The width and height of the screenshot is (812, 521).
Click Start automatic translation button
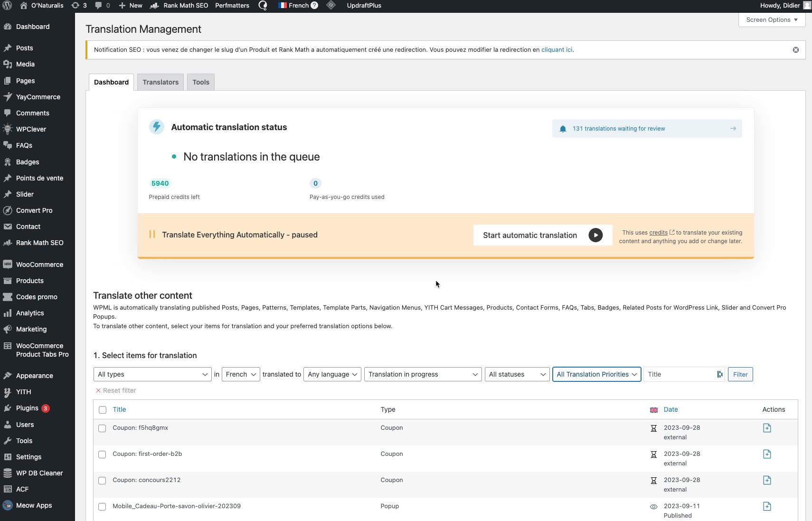point(543,235)
